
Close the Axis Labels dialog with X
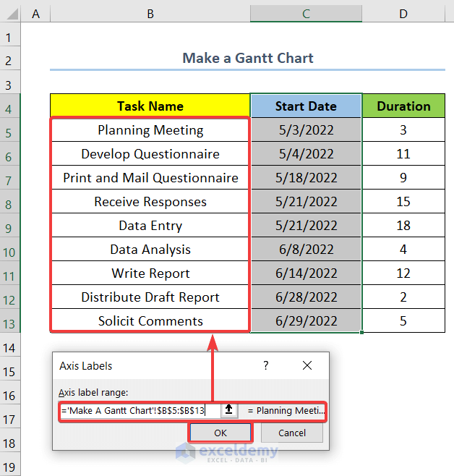pyautogui.click(x=307, y=365)
